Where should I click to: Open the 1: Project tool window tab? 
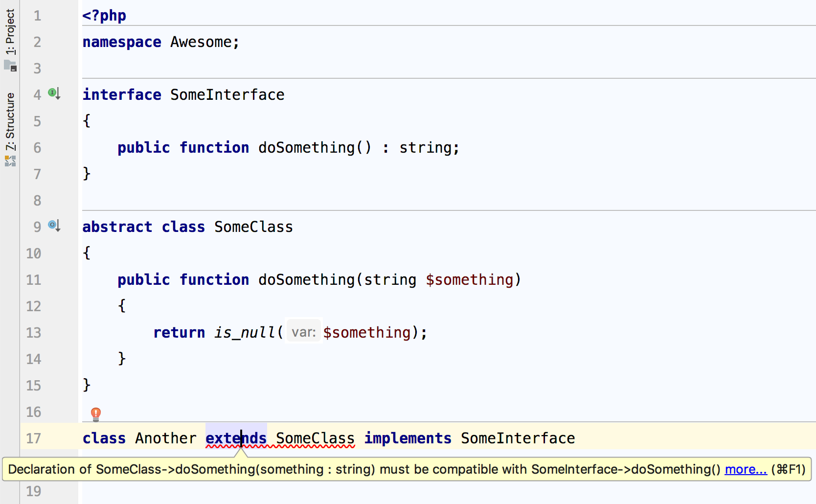point(10,32)
